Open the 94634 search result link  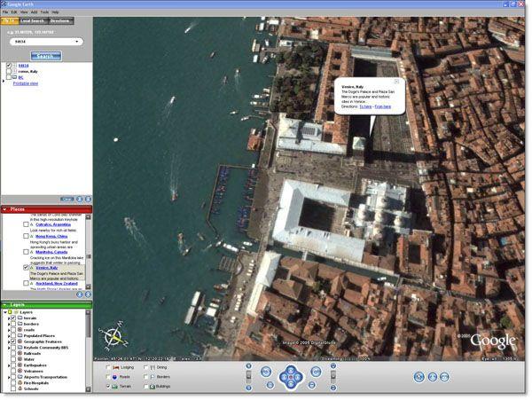pos(23,66)
